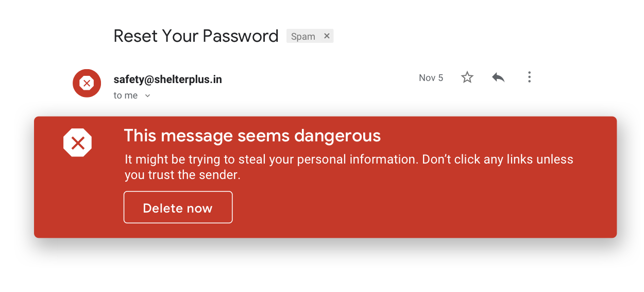Expand recipient details chevron next to 'to me'
This screenshot has height=292, width=644.
click(148, 95)
